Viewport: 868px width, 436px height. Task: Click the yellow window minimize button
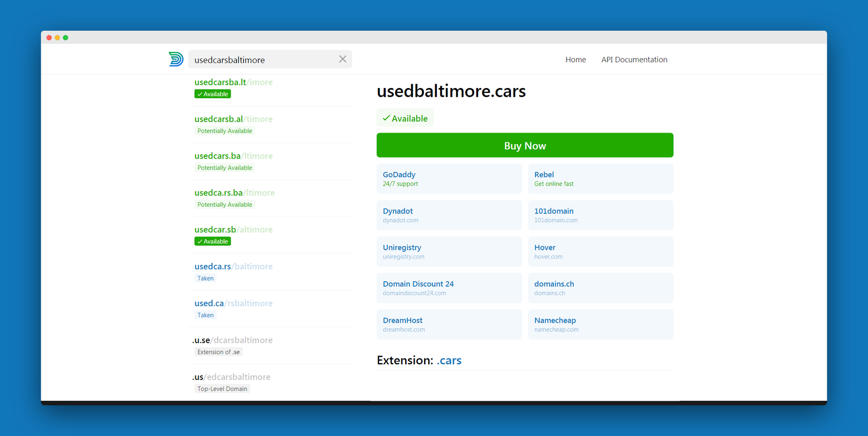pyautogui.click(x=58, y=37)
